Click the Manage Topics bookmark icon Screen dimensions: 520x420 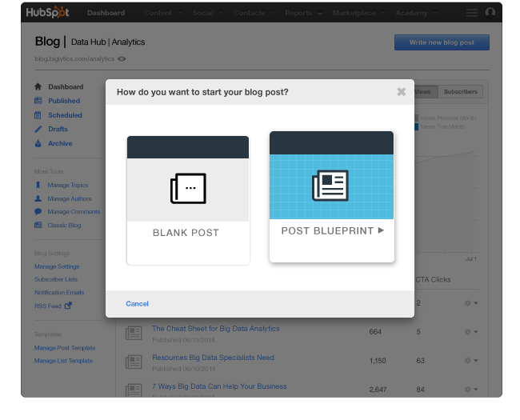38,185
